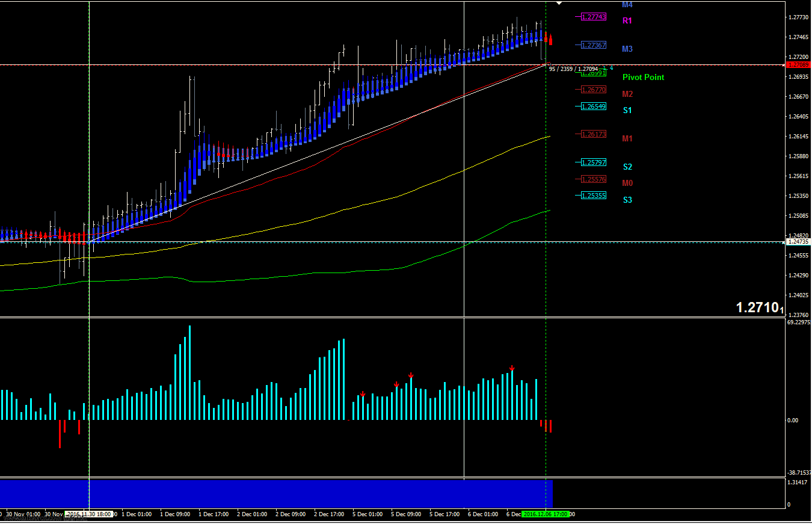Screen dimensions: 812x524
Task: Click the 2 Dec 09:00 time axis label
Action: (291, 514)
